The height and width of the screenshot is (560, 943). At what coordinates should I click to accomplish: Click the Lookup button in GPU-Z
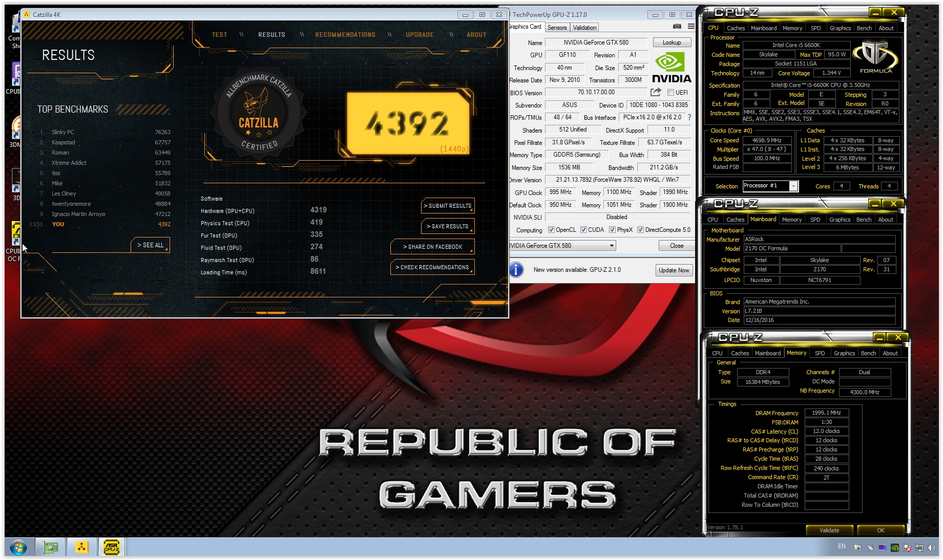pyautogui.click(x=672, y=42)
